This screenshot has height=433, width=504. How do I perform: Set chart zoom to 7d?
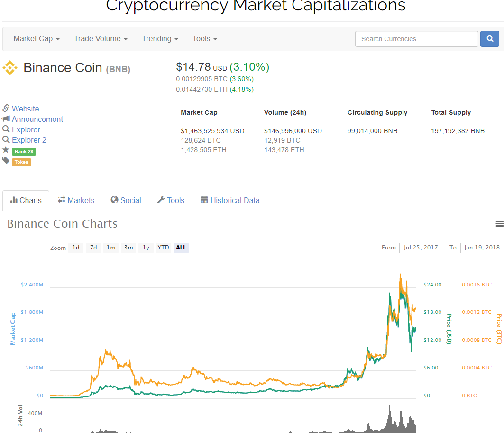[93, 248]
